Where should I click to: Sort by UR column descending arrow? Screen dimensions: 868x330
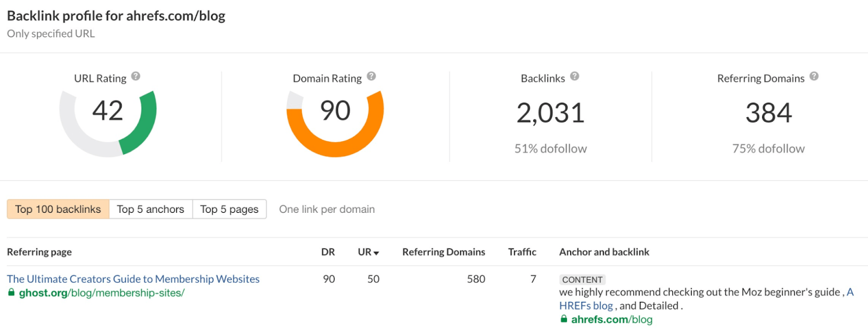click(376, 253)
